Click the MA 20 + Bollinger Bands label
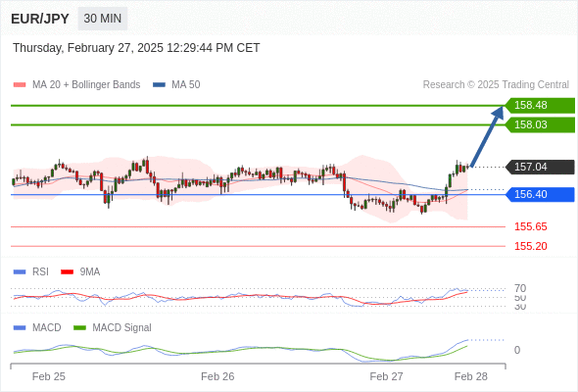 coord(86,85)
